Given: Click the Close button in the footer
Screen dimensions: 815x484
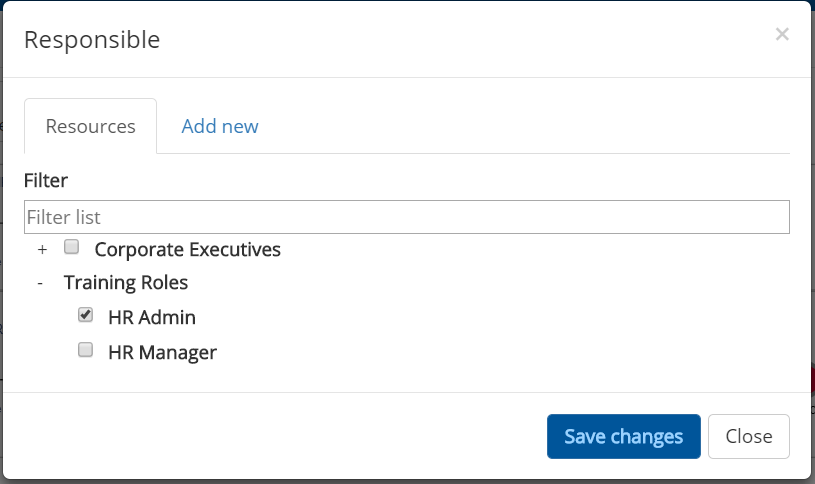Looking at the screenshot, I should (748, 436).
